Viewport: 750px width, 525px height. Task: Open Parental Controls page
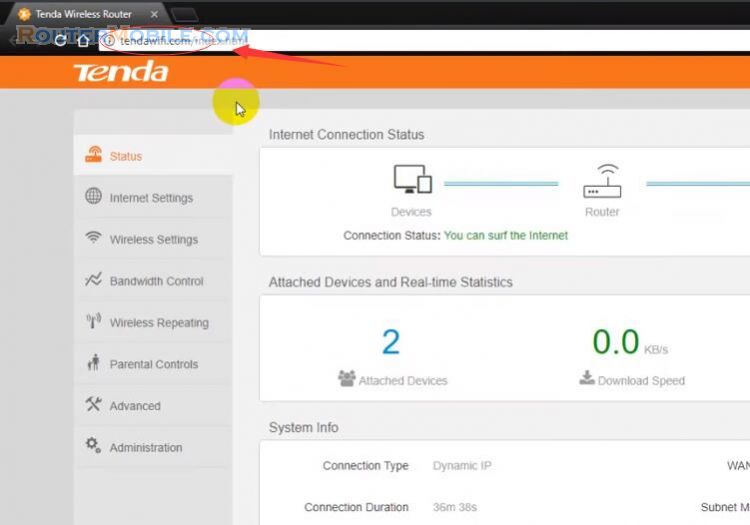(153, 363)
